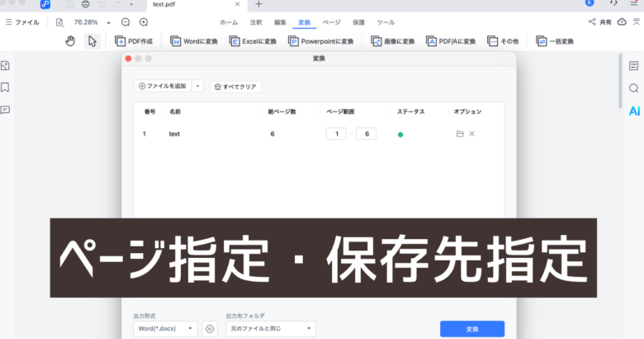Click the 画像に変換 toolbar button
This screenshot has height=339, width=644.
tap(392, 41)
